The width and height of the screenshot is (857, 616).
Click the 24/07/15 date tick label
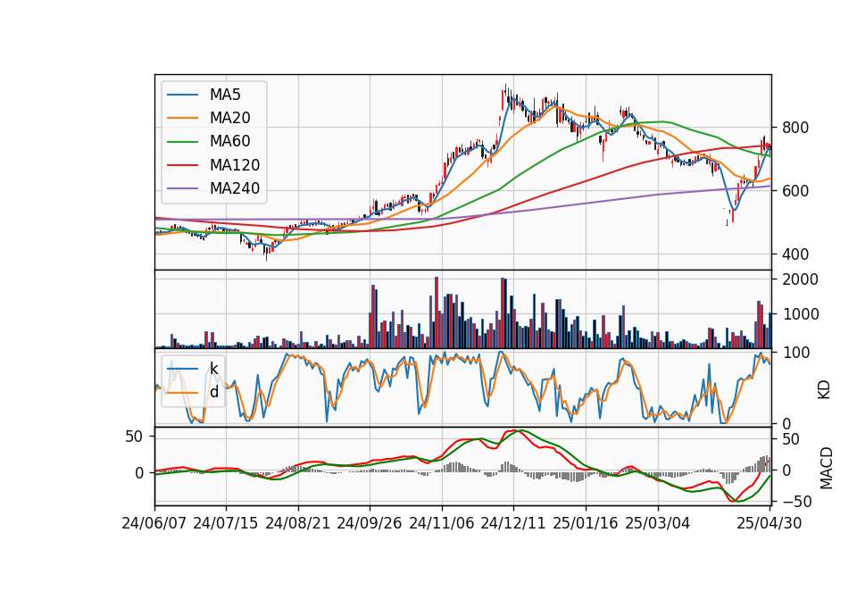(226, 523)
